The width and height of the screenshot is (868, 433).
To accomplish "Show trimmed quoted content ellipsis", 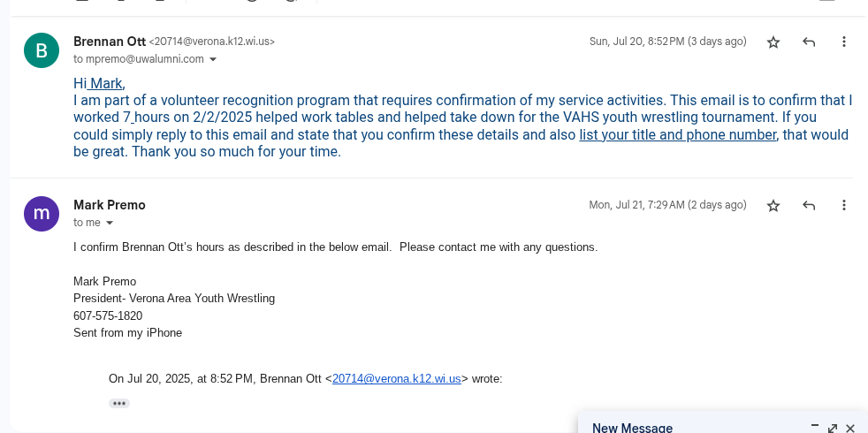I will [119, 403].
